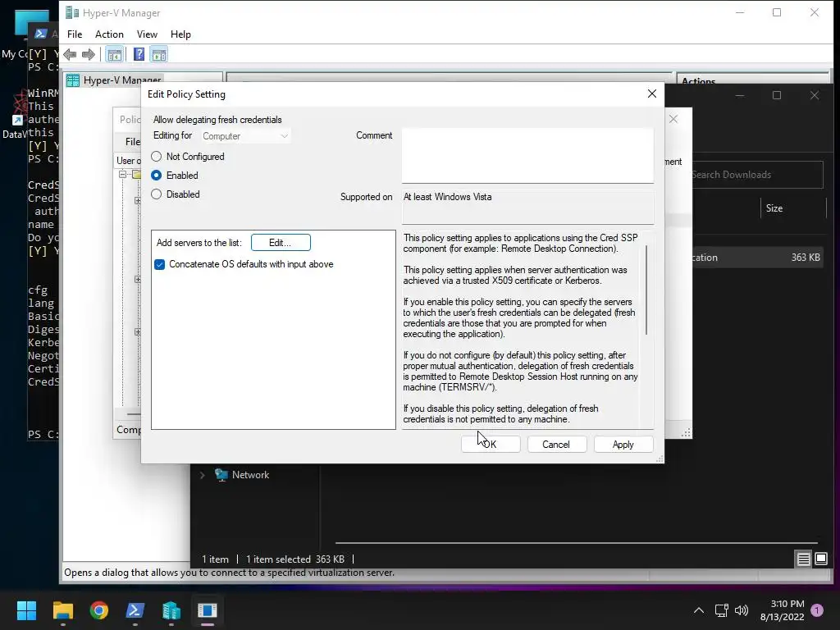Open PowerShell from taskbar
Screen dimensions: 840x630
135,610
